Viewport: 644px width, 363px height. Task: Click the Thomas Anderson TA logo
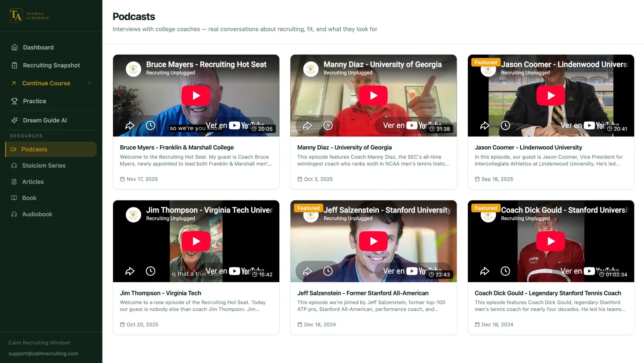point(29,16)
